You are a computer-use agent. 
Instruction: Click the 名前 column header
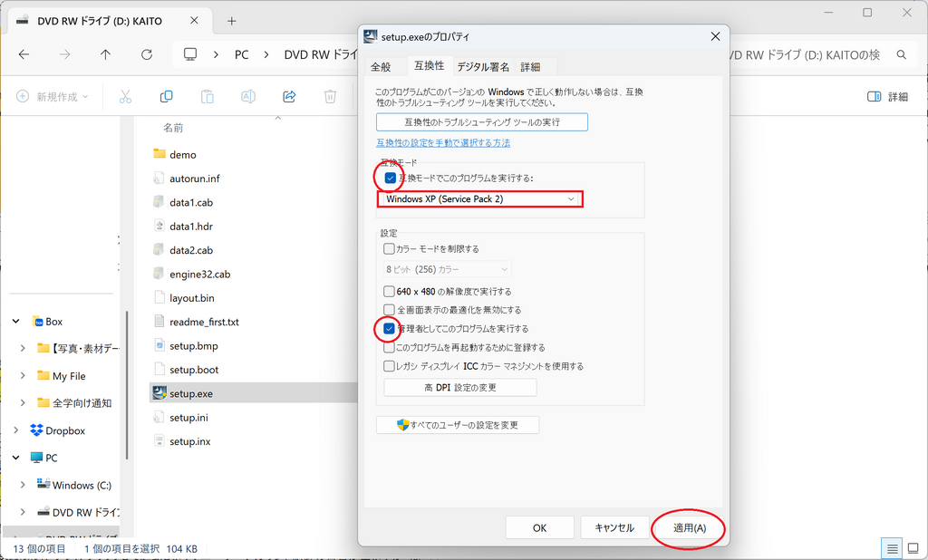click(173, 127)
